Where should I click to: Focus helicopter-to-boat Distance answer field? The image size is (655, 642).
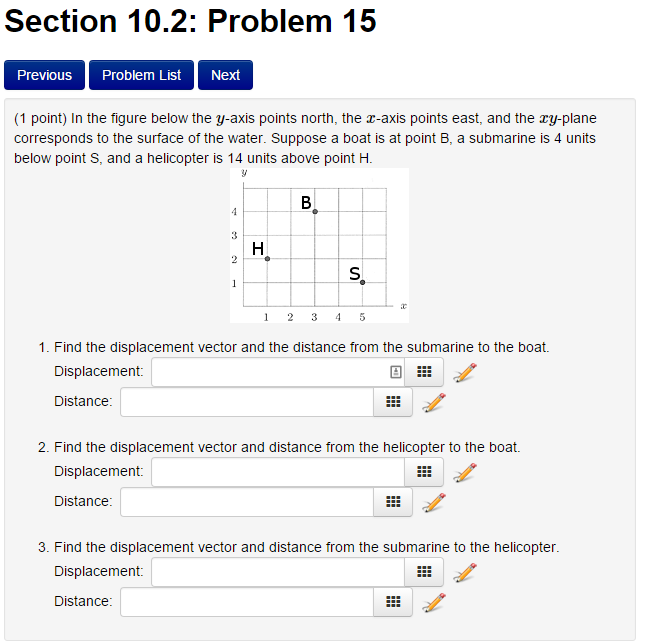[x=246, y=502]
